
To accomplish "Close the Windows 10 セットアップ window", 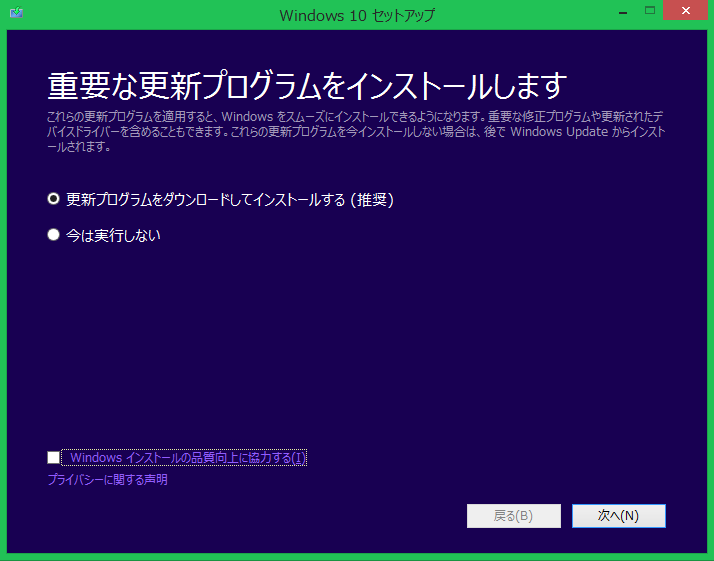I will click(685, 11).
